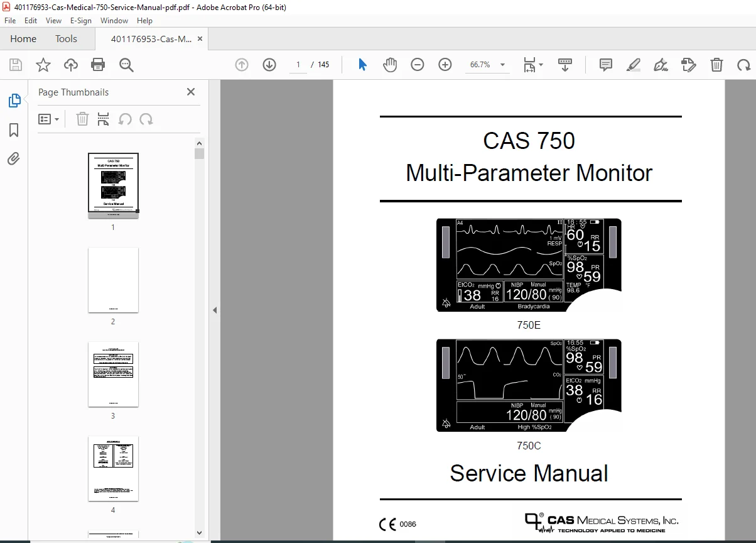Open the find text magnifier tool
Image resolution: width=756 pixels, height=543 pixels.
[x=126, y=65]
